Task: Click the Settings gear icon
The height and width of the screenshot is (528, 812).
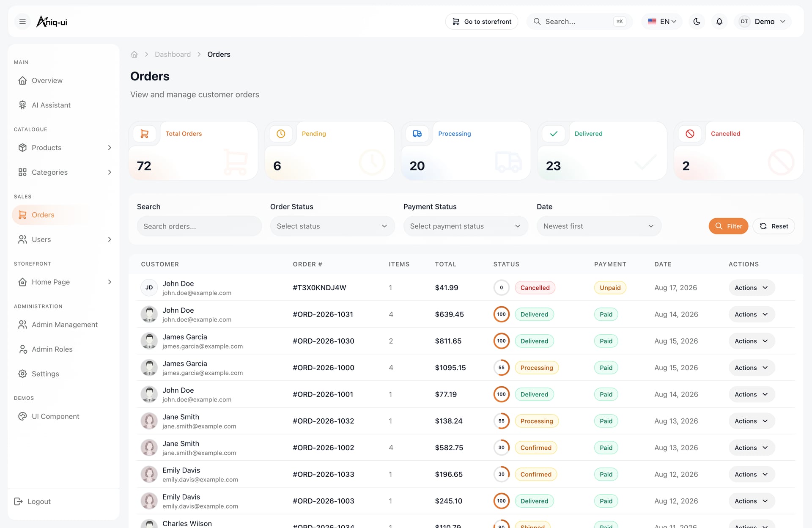Action: tap(22, 374)
